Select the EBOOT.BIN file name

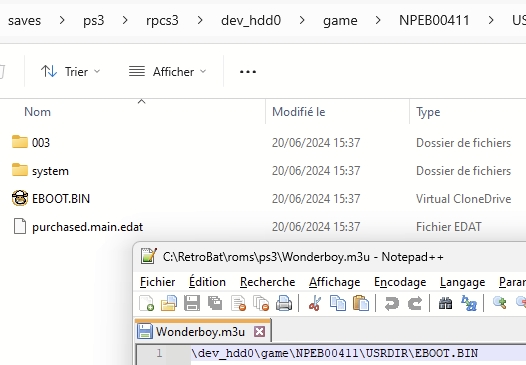point(61,199)
